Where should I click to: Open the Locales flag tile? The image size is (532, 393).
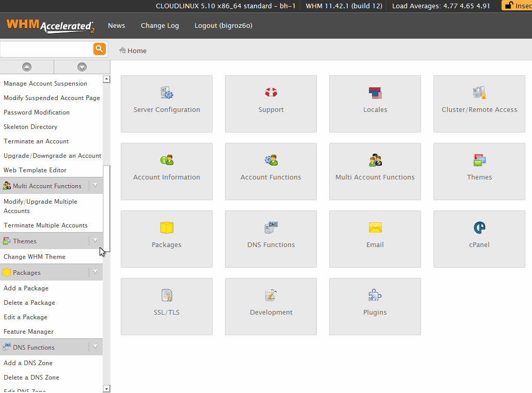coord(375,104)
